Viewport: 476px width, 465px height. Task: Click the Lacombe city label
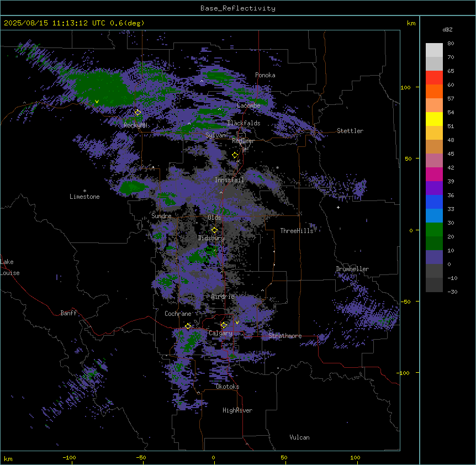click(248, 105)
